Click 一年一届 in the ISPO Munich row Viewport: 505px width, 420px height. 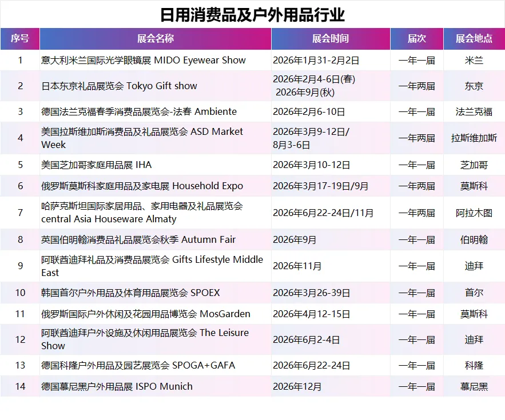(x=417, y=386)
